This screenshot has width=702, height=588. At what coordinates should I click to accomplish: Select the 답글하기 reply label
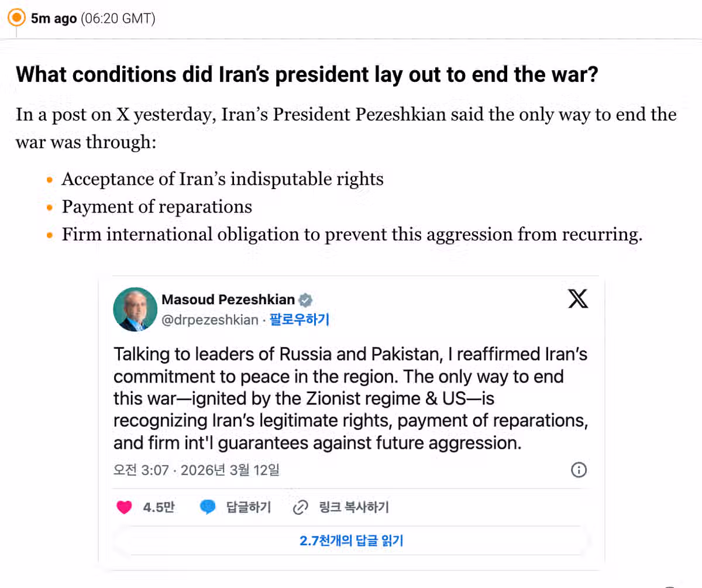(249, 507)
